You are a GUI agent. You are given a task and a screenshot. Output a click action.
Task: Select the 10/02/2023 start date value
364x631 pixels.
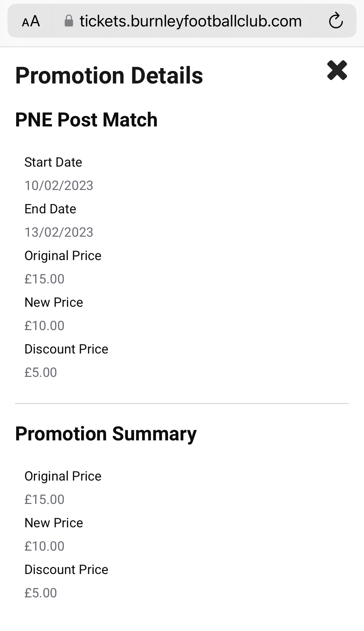(x=59, y=186)
